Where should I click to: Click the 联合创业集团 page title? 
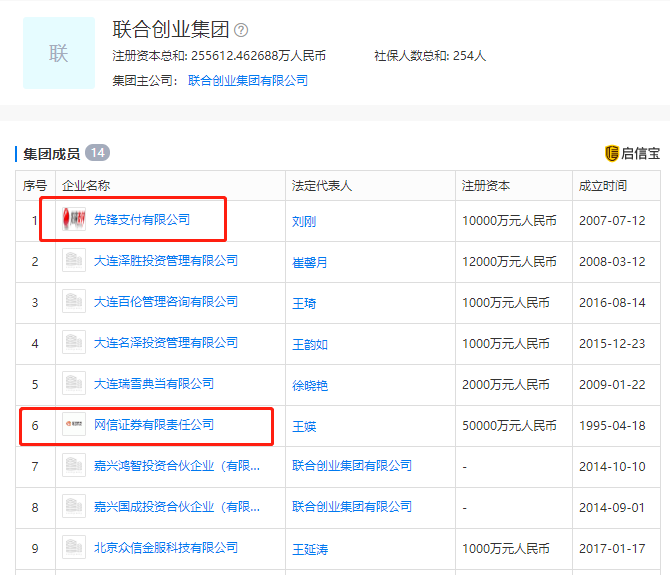171,29
